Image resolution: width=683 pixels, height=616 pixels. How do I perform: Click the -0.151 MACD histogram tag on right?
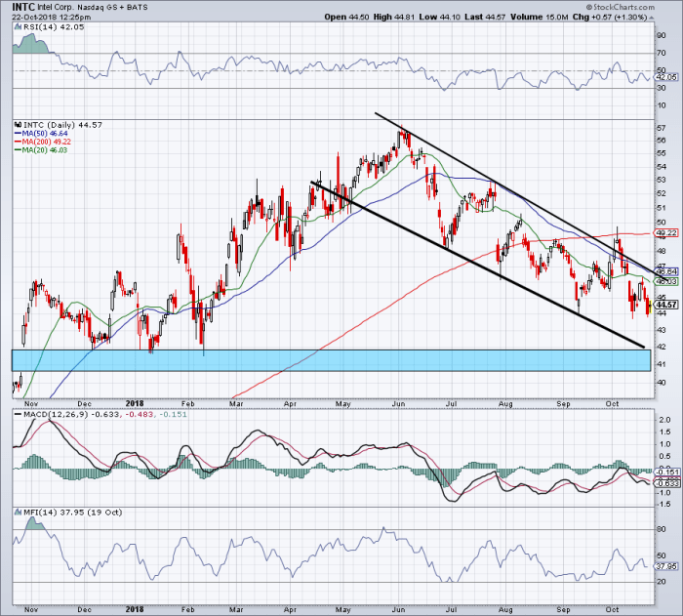667,472
